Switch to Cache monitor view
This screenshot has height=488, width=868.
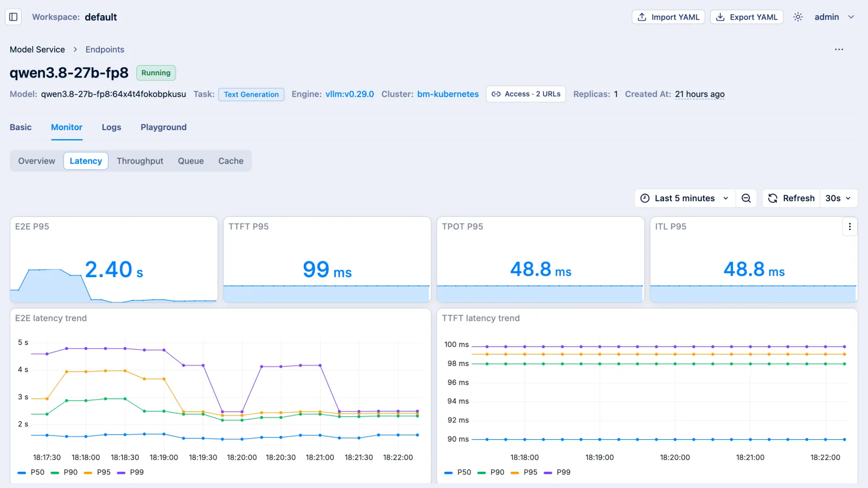[231, 161]
